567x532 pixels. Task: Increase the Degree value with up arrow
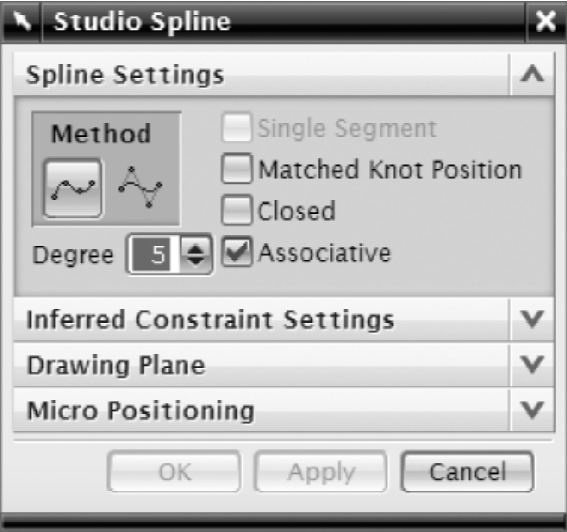(x=196, y=247)
